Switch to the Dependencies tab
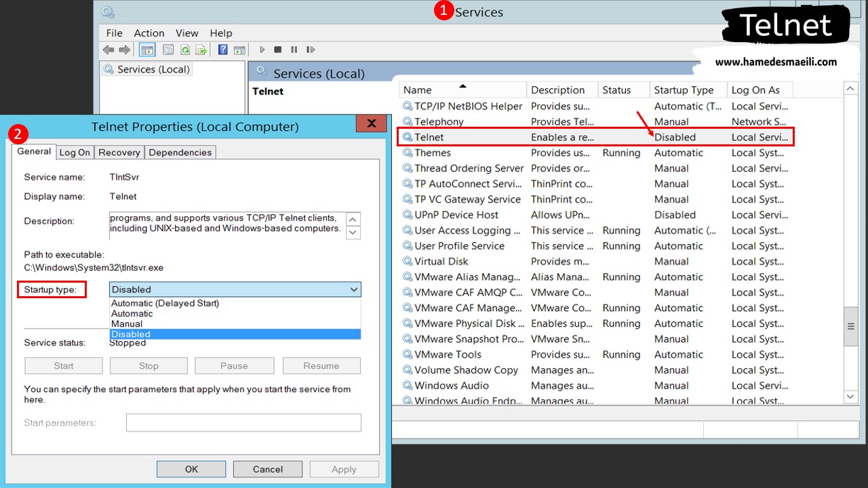The width and height of the screenshot is (868, 488). [180, 152]
